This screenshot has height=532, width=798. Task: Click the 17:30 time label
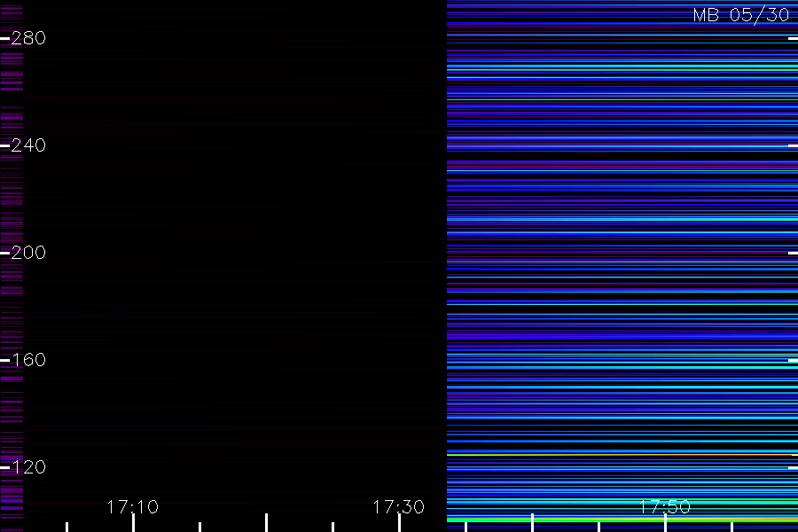(x=398, y=507)
